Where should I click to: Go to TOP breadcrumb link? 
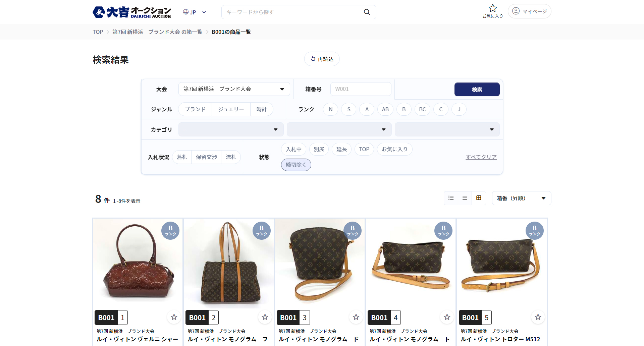98,32
